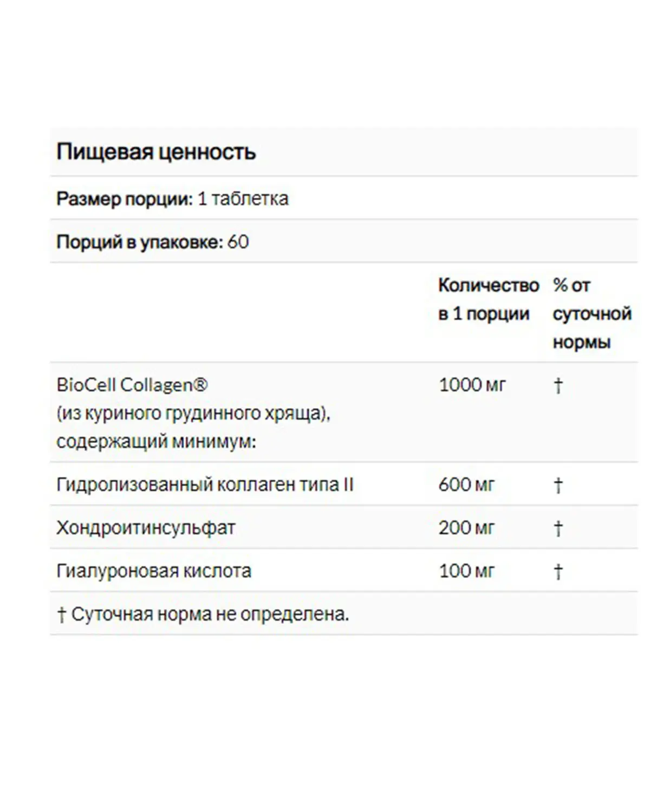Click the dagger symbol beside 600 мг

coord(558,485)
